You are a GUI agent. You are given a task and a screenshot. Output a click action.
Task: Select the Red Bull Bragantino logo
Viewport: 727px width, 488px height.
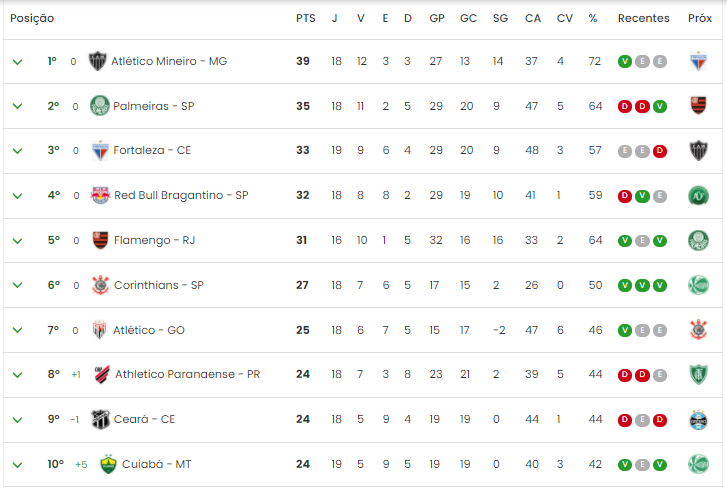(100, 195)
